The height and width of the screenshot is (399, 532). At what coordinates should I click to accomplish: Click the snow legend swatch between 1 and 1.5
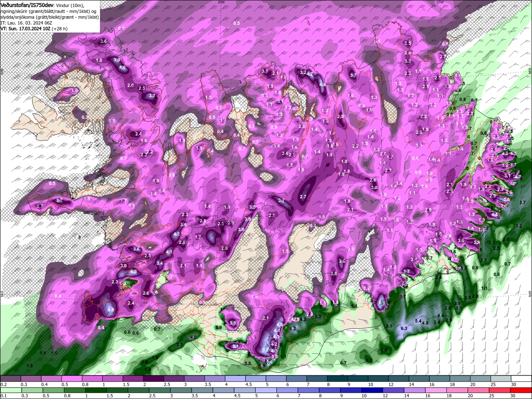click(x=112, y=379)
